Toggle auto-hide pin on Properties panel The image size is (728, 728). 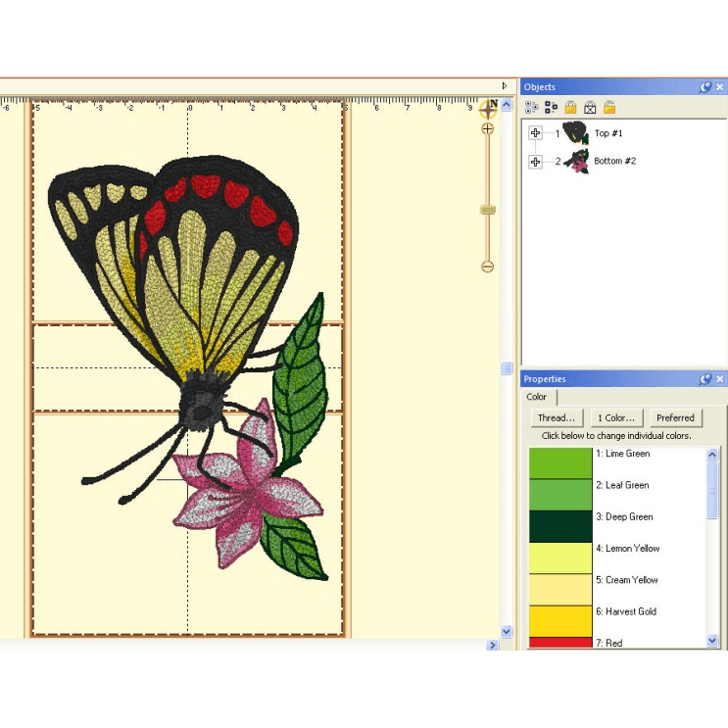coord(705,379)
